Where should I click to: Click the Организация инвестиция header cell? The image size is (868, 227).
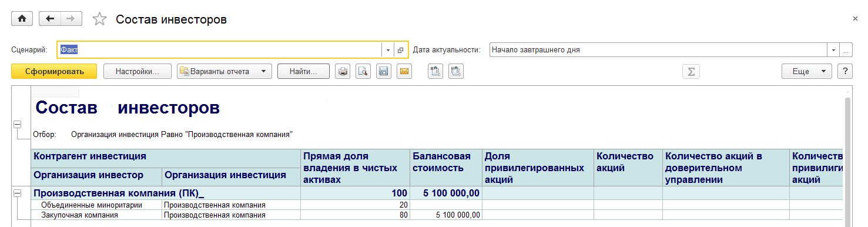(231, 176)
